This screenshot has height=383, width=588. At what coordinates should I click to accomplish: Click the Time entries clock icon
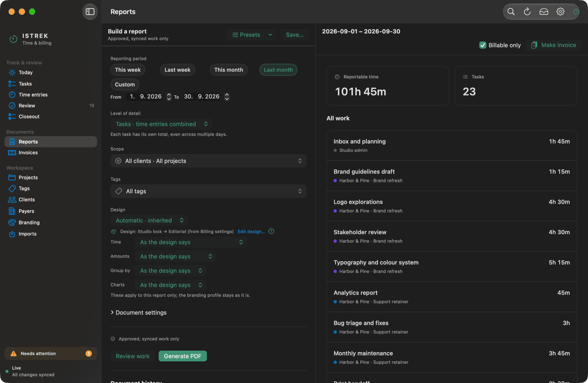point(12,95)
